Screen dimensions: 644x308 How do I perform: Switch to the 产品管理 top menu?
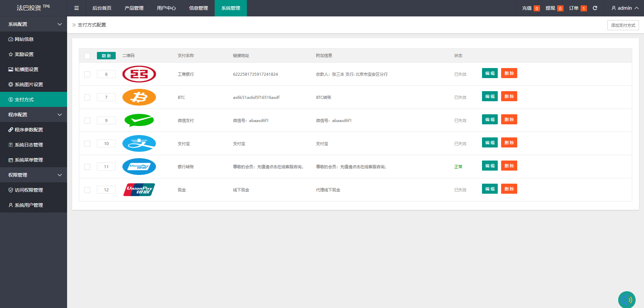134,8
